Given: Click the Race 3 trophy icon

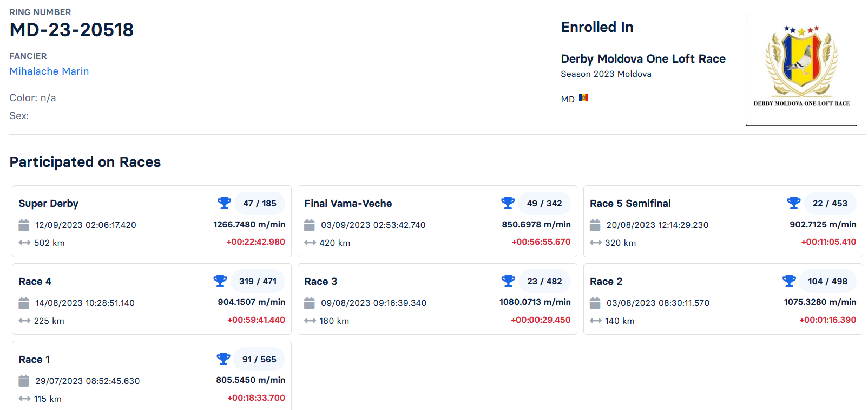Looking at the screenshot, I should tap(508, 281).
